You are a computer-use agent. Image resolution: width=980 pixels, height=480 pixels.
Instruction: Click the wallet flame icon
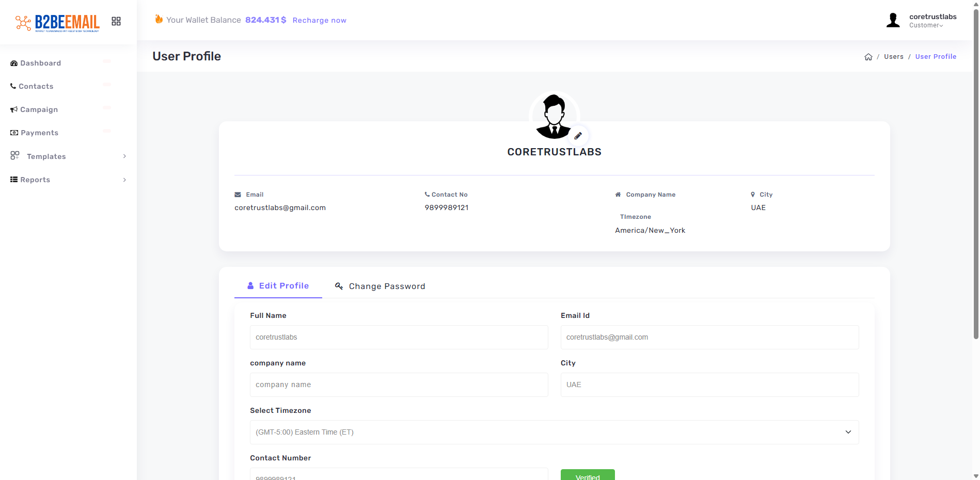pyautogui.click(x=159, y=19)
